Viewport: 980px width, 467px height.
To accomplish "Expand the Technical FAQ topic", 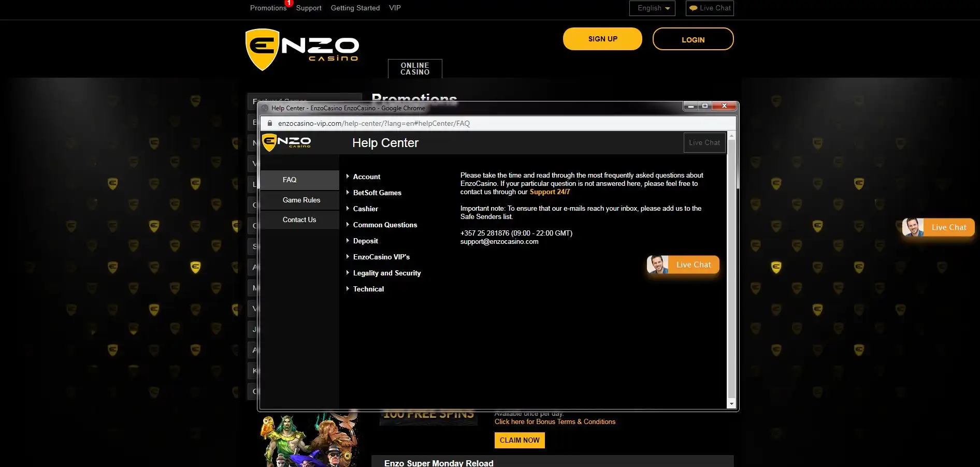I will point(368,289).
